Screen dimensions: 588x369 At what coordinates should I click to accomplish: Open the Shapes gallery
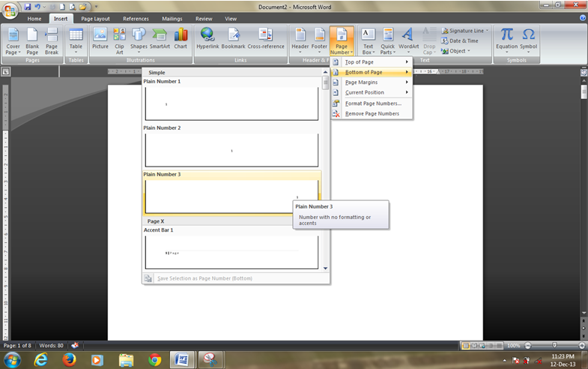(139, 41)
